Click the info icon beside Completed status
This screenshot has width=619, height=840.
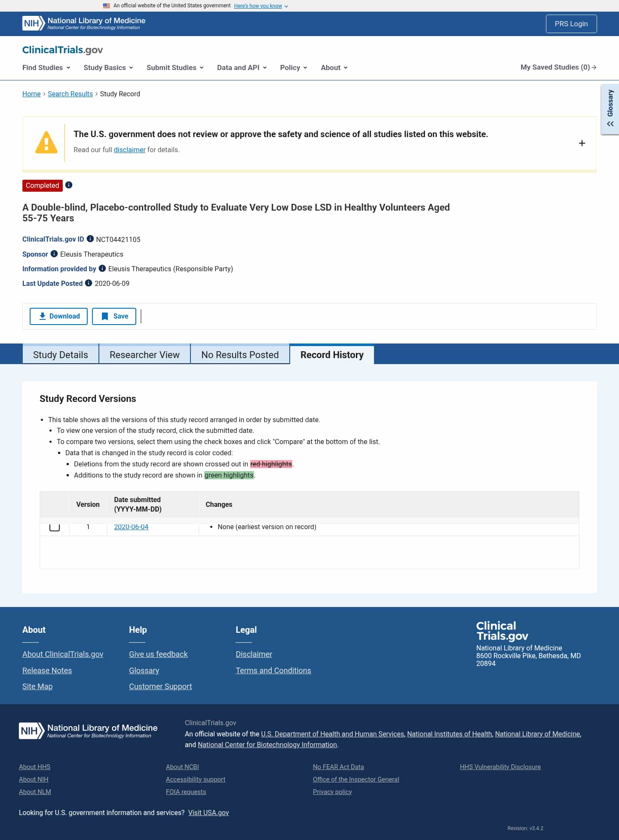pyautogui.click(x=69, y=185)
